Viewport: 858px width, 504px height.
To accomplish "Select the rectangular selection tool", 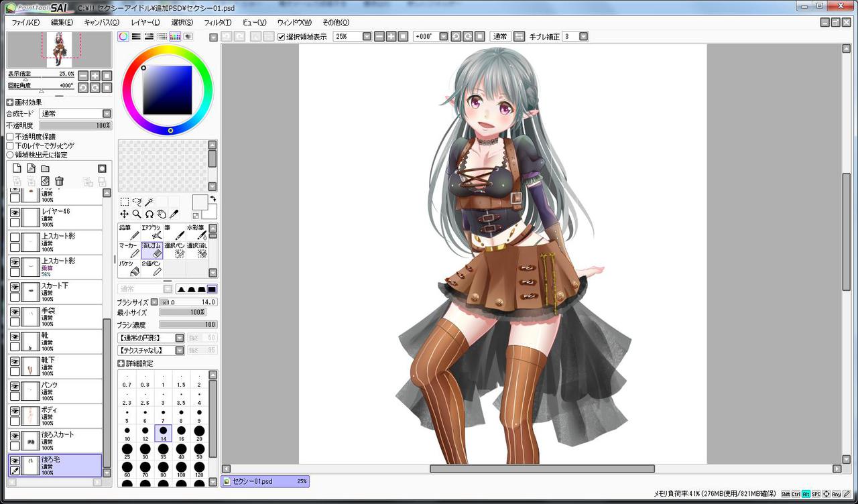I will (125, 202).
